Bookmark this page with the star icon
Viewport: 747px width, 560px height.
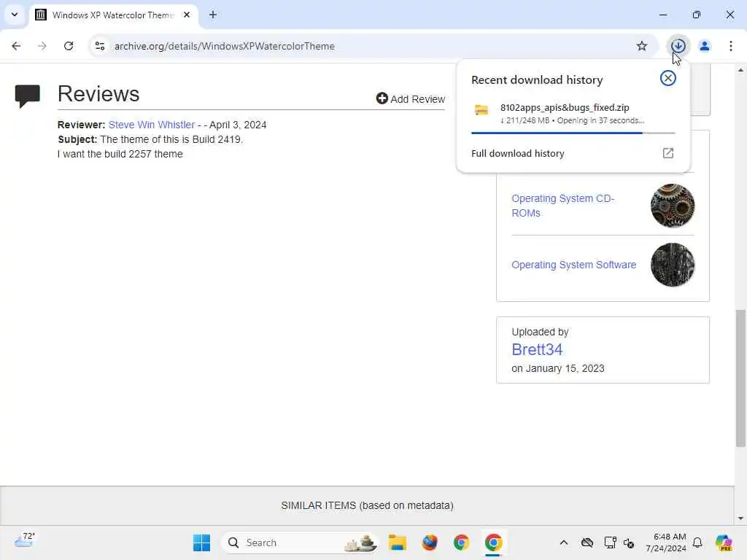click(x=642, y=46)
